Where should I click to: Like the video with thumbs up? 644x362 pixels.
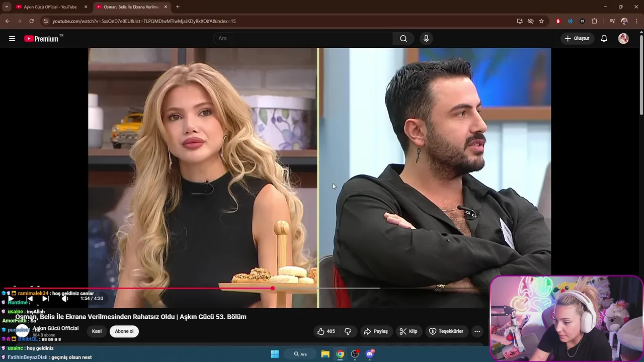pos(326,331)
